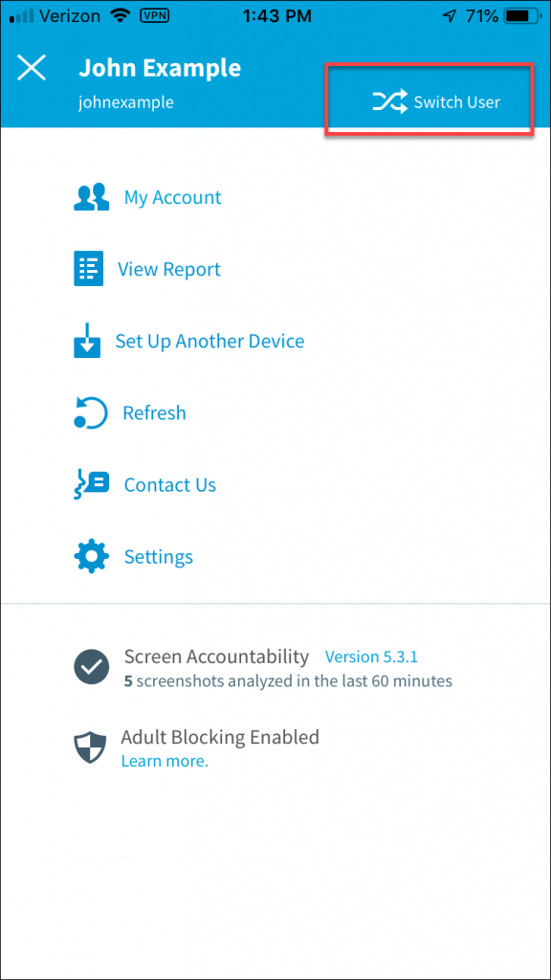Screen dimensions: 551x980
Task: Select the View Report menu entry
Action: point(169,269)
